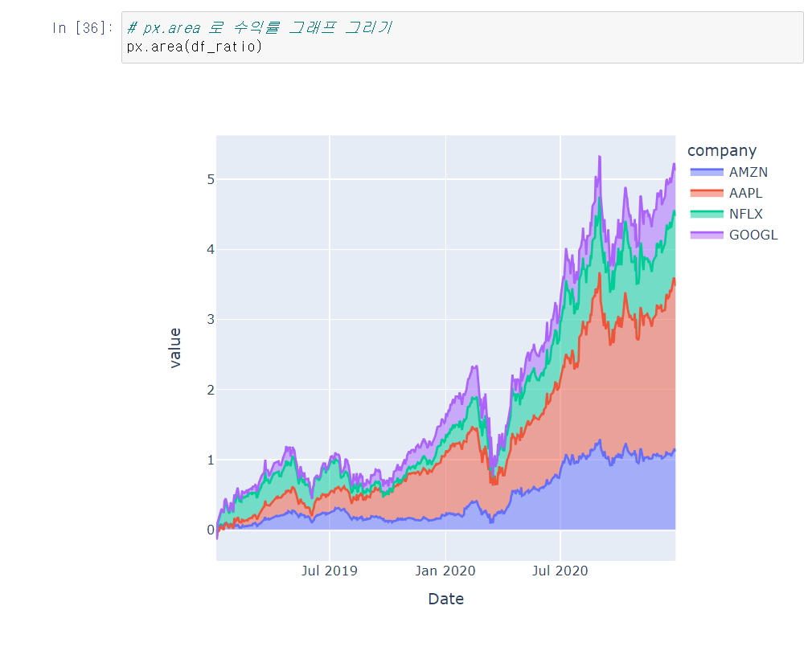
Task: Click the AAPL red legend swatch
Action: tap(707, 193)
